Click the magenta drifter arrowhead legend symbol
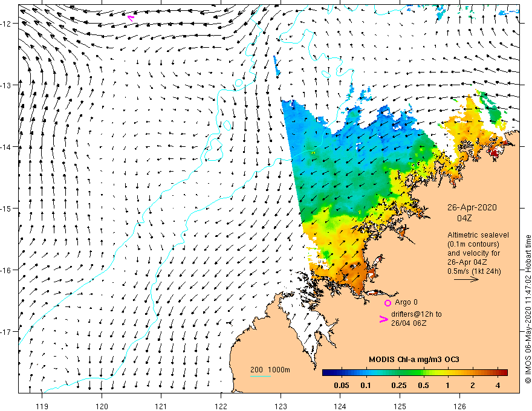This screenshot has width=532, height=411. (383, 319)
